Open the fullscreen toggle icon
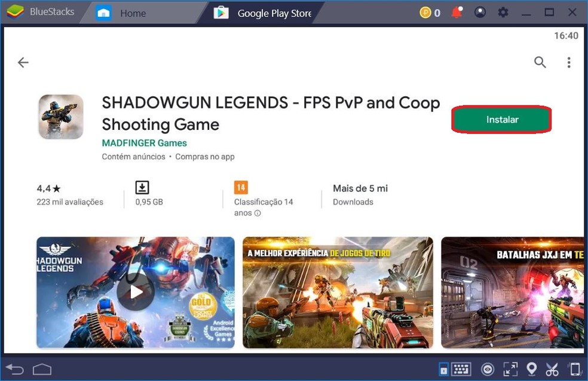 coord(510,369)
